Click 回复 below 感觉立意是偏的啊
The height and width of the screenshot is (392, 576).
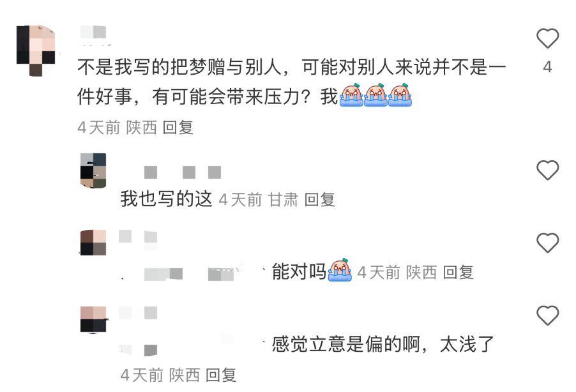(221, 375)
